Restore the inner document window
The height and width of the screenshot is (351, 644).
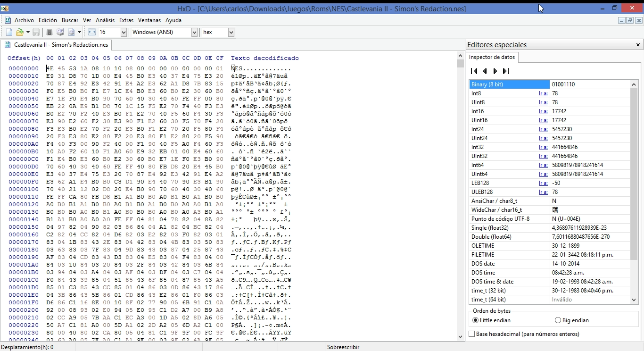630,20
